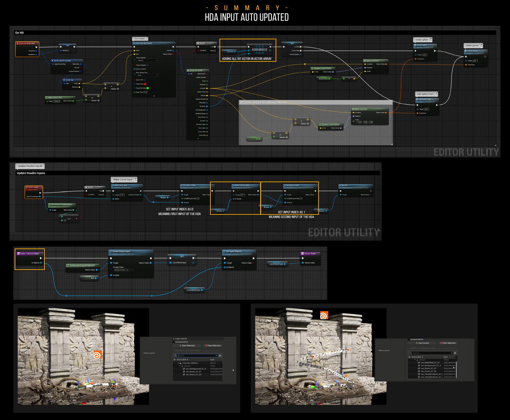
Task: Open the Trace Channel Visibility dropdown
Action: click(148, 61)
